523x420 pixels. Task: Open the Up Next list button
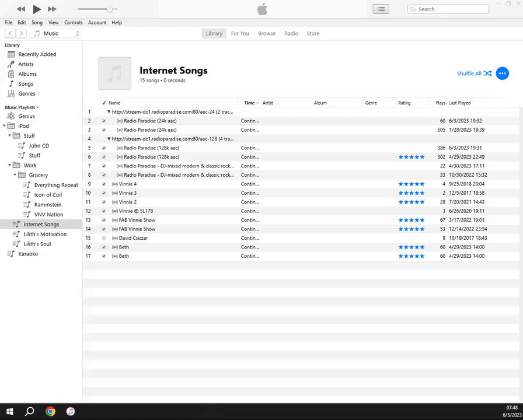(381, 9)
